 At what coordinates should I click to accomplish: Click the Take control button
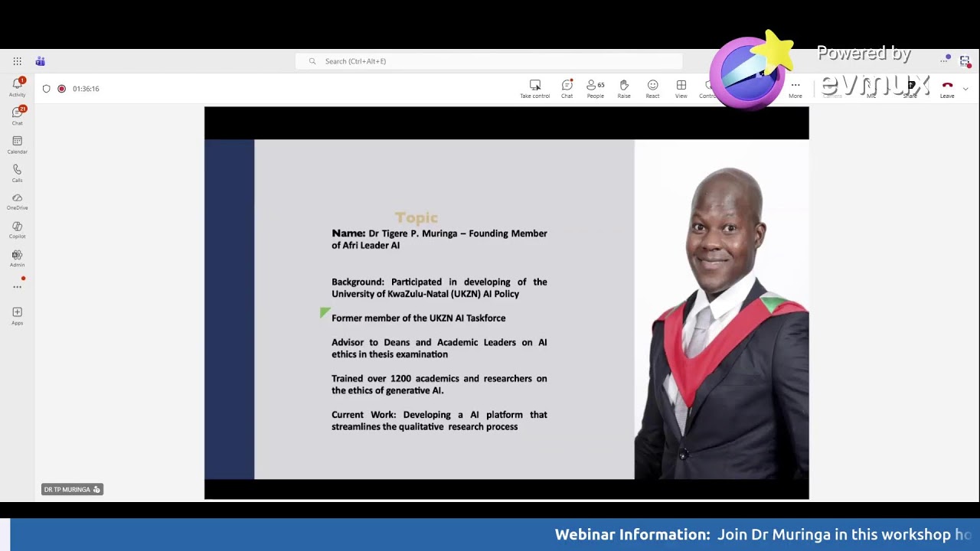[x=534, y=89]
